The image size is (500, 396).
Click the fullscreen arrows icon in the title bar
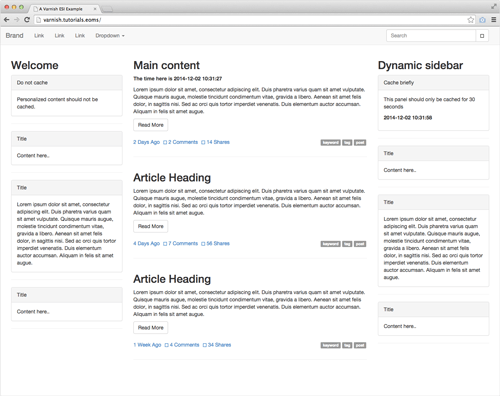pyautogui.click(x=494, y=6)
